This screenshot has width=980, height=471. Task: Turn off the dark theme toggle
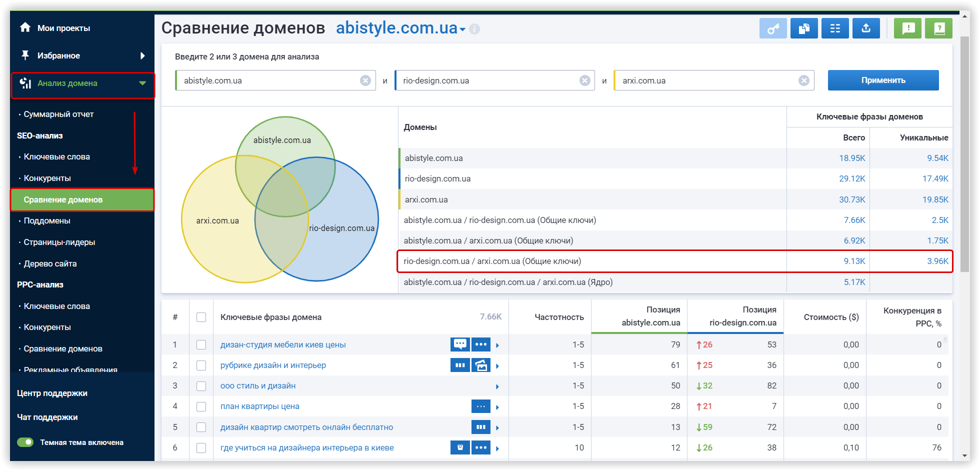[x=25, y=442]
